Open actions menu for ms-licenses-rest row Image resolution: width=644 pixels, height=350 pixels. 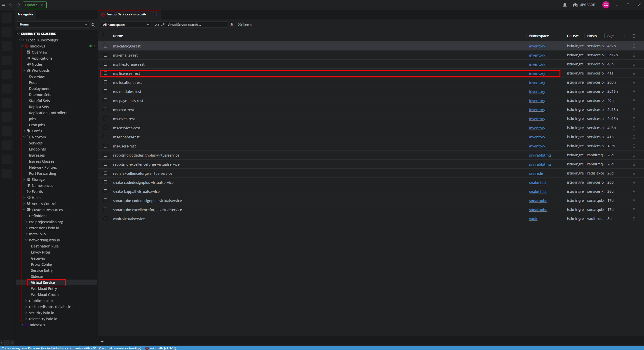(634, 73)
